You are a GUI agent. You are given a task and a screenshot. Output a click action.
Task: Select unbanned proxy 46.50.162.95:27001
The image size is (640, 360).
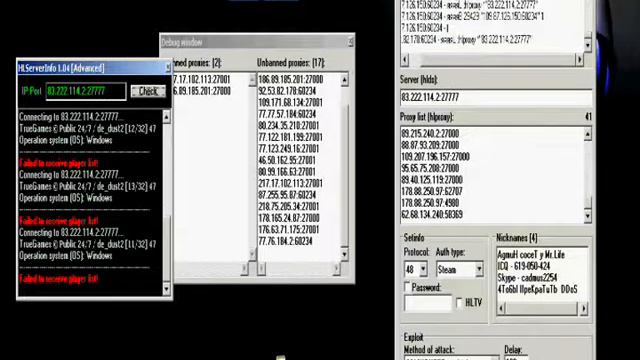pos(287,160)
